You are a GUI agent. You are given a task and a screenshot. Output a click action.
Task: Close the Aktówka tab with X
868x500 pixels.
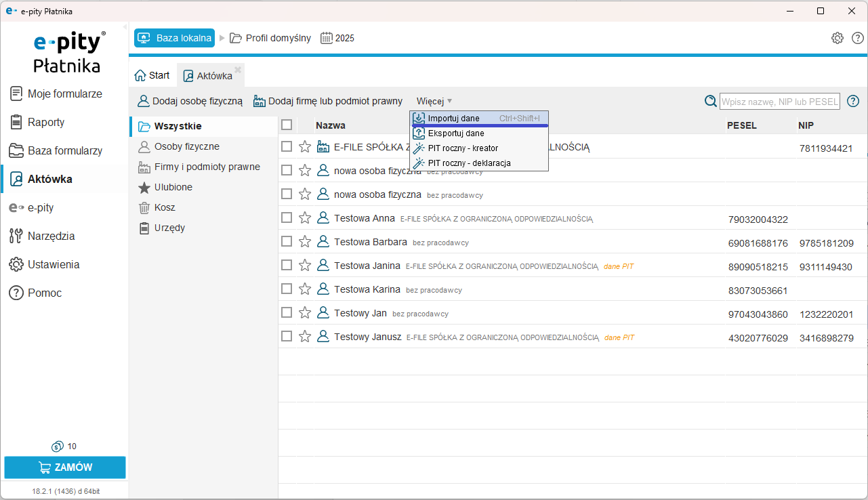(x=238, y=69)
